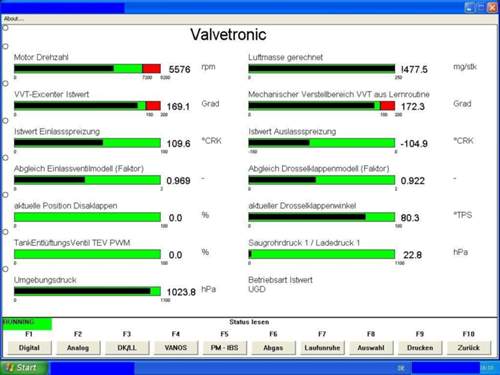500x375 pixels.
Task: Click the F1 Digital button
Action: [29, 348]
